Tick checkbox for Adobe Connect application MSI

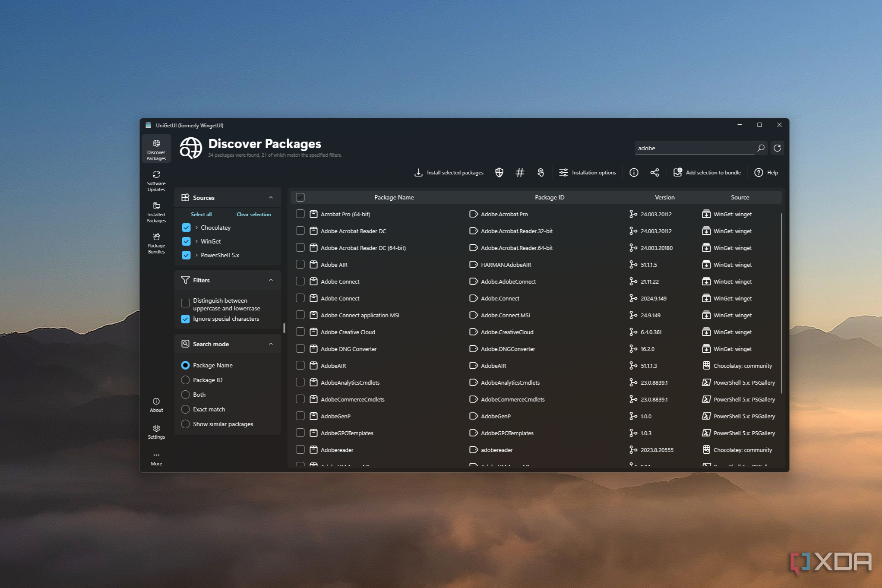click(x=300, y=315)
